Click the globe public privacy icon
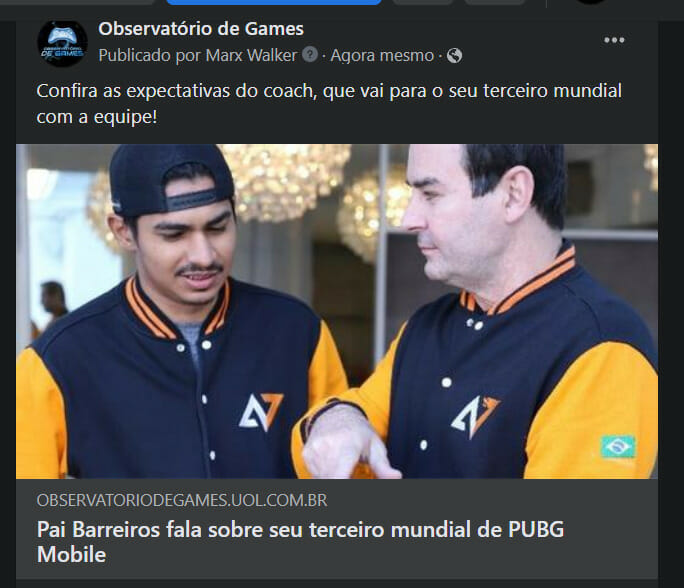 (454, 56)
